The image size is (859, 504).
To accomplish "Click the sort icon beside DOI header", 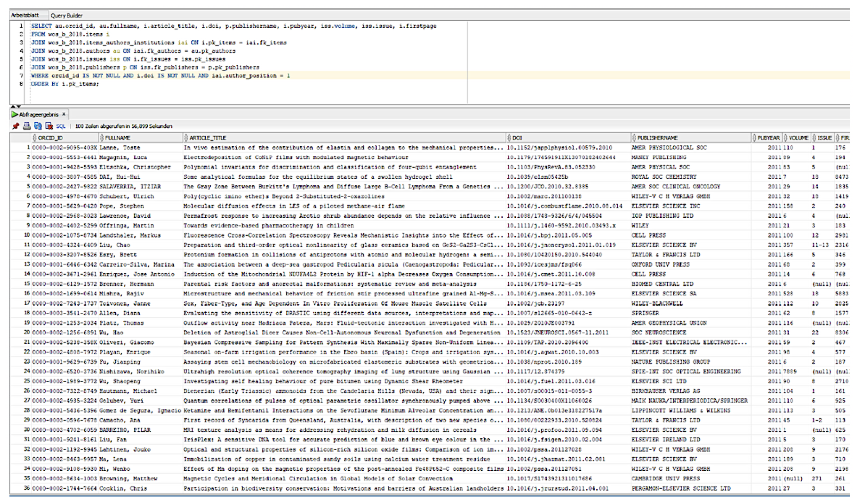I will (509, 138).
